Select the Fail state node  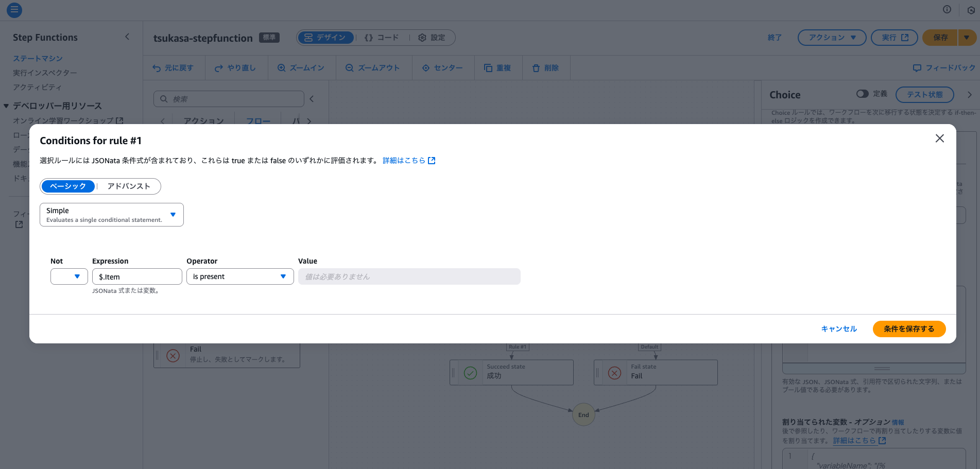coord(656,372)
